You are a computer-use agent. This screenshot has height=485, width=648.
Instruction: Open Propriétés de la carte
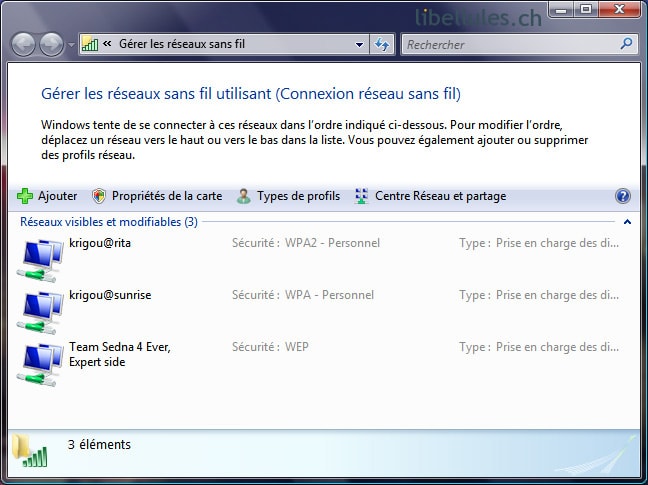click(167, 196)
